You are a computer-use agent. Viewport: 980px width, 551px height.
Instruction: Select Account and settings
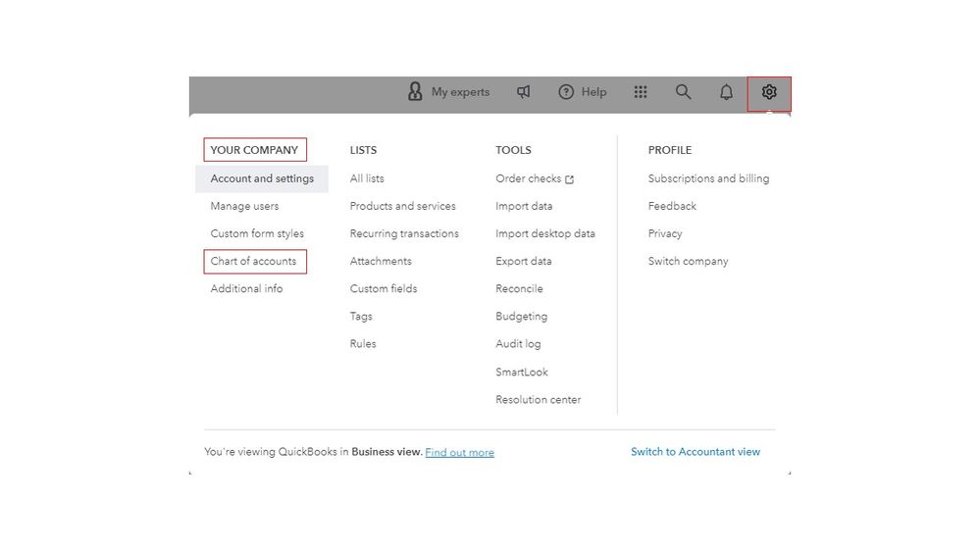[x=262, y=178]
